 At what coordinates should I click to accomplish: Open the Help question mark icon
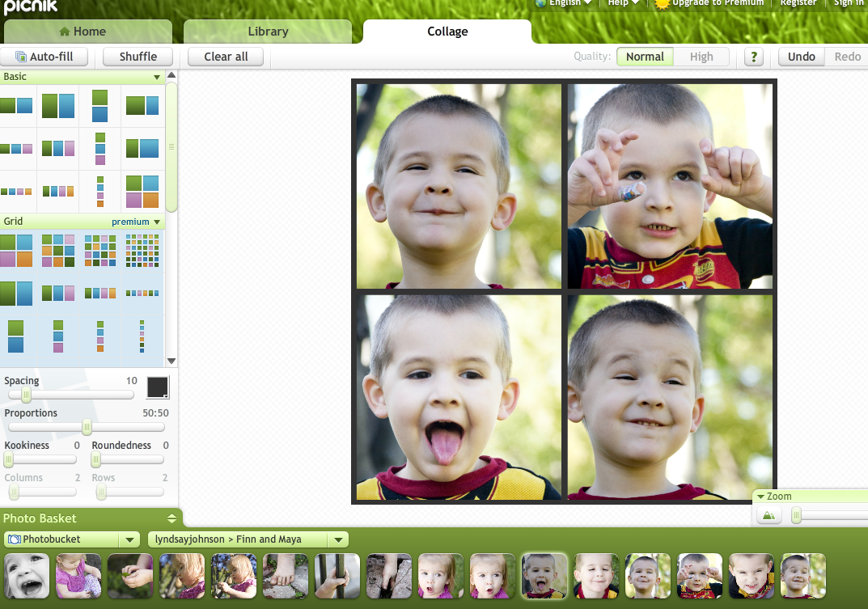(753, 57)
